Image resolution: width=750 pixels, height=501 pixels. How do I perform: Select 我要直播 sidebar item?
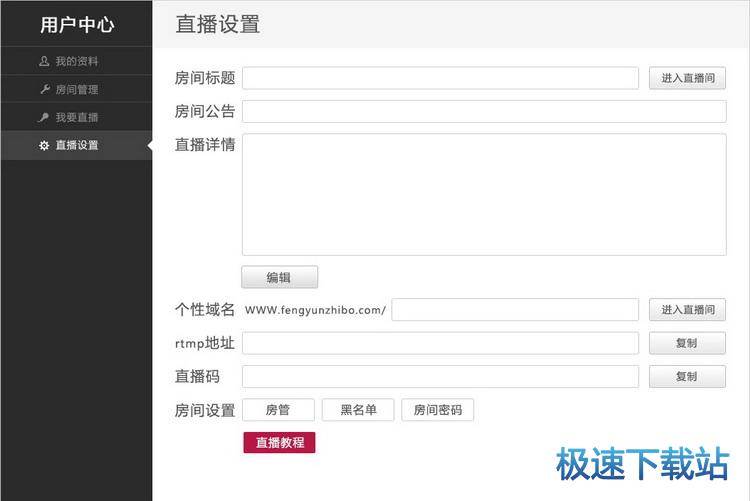tap(77, 117)
